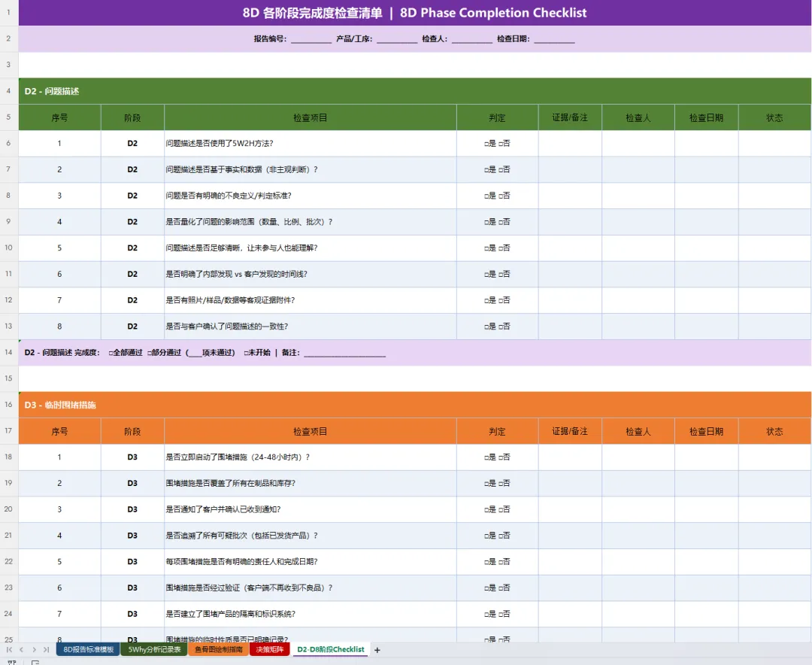The height and width of the screenshot is (665, 812).
Task: Open the 鱼骨图绘制指南 sheet tab
Action: pyautogui.click(x=219, y=649)
